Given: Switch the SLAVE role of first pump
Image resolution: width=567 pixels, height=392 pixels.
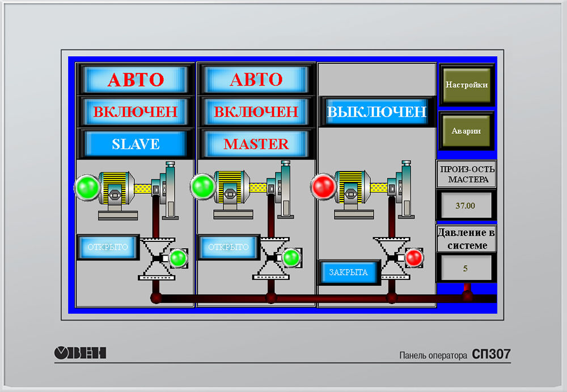Looking at the screenshot, I should tap(136, 144).
